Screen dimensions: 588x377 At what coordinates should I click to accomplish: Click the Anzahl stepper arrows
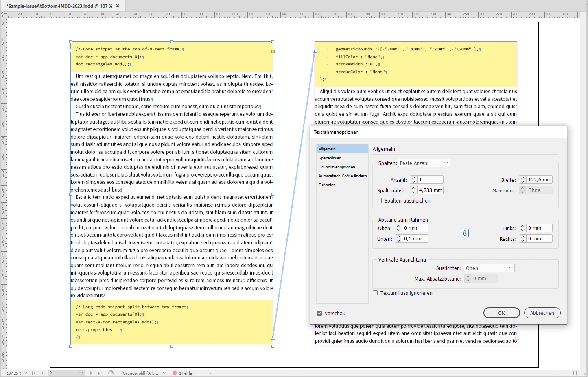(x=413, y=180)
